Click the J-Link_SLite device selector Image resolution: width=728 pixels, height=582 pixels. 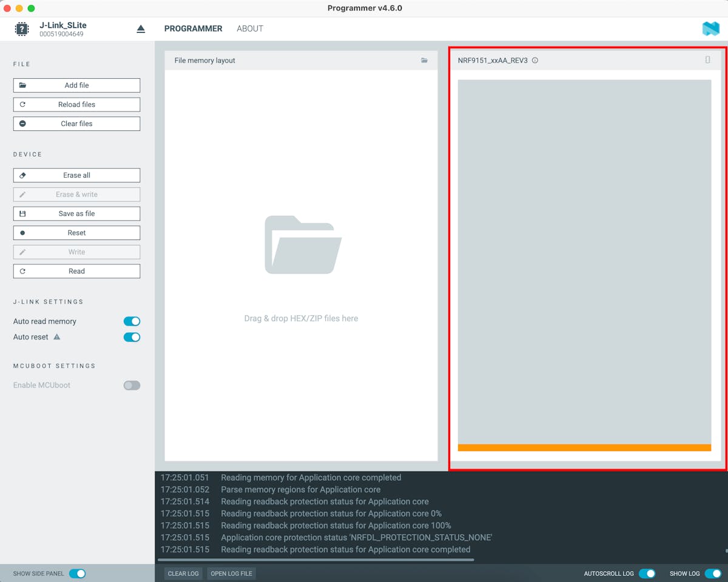pos(79,29)
